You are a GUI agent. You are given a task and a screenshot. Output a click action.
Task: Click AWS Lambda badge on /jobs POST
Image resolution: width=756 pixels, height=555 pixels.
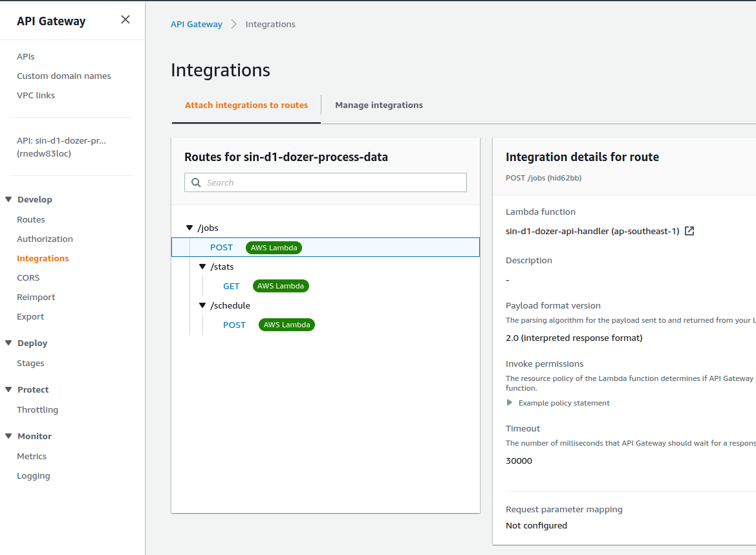274,247
